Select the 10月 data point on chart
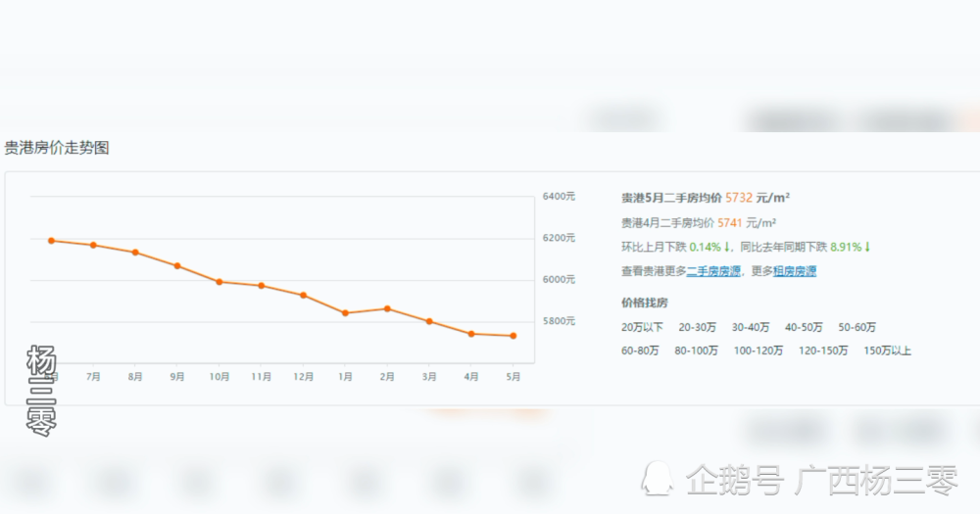The width and height of the screenshot is (980, 514). pyautogui.click(x=220, y=282)
